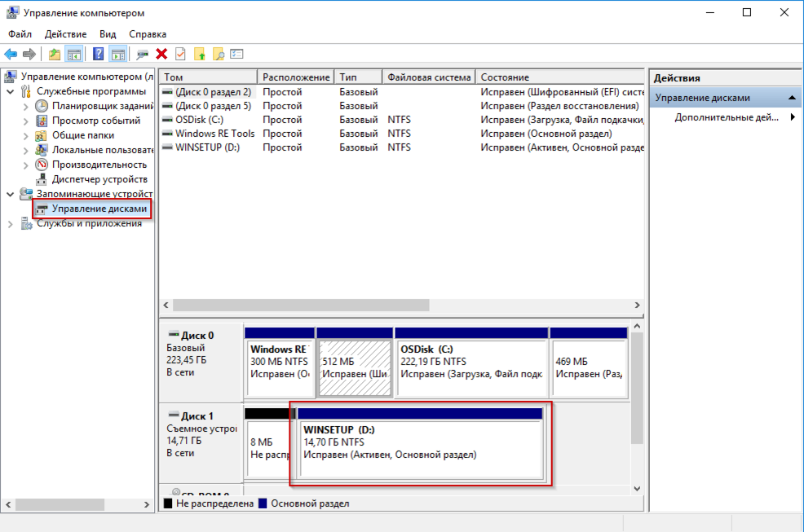This screenshot has height=532, width=804.
Task: Click the red X delete toolbar icon
Action: 161,54
